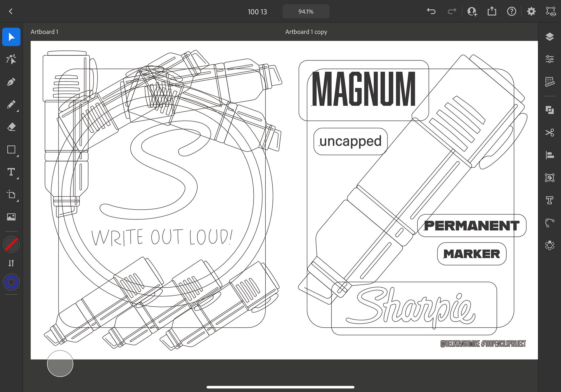Select the Rectangle shape tool
The height and width of the screenshot is (392, 561).
[11, 149]
